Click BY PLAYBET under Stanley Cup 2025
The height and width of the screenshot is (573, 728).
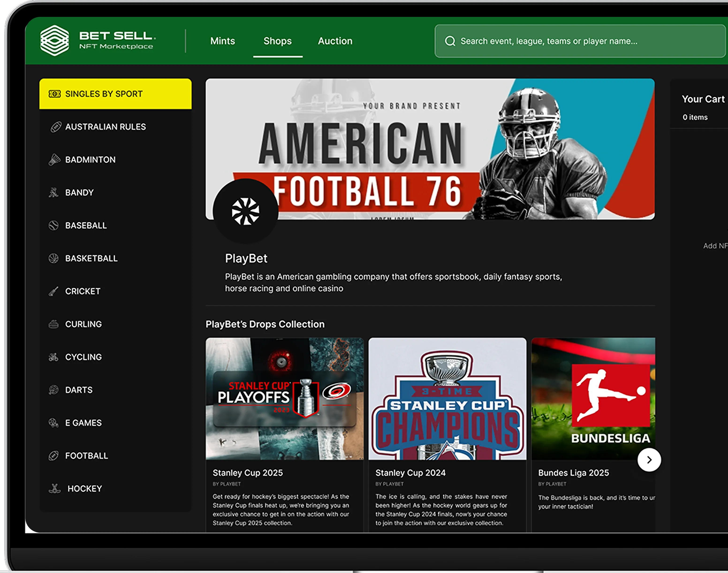(227, 484)
